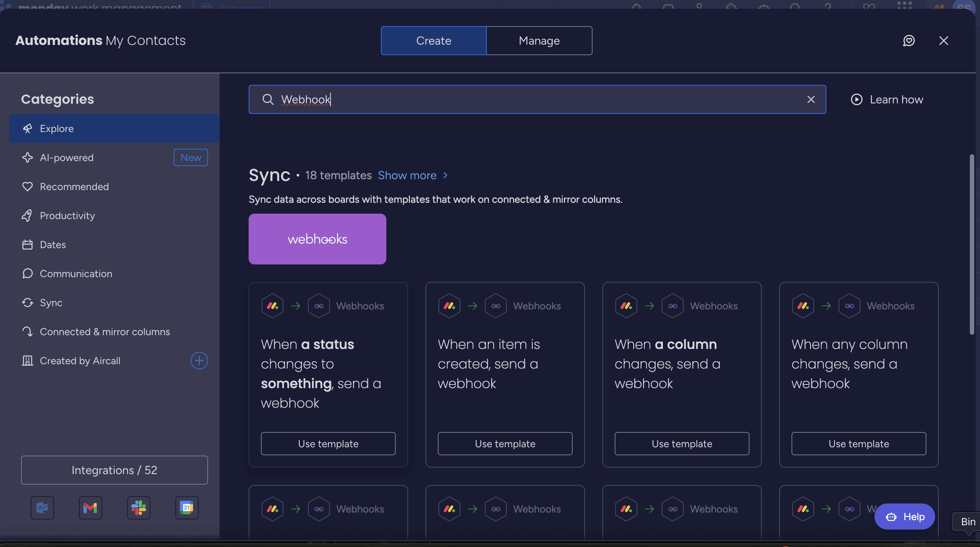Screen dimensions: 980x547
Task: Click the play icon next to Learn how
Action: click(x=856, y=99)
